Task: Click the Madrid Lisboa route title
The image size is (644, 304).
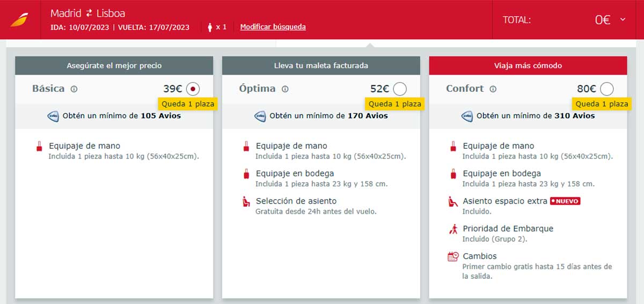Action: pyautogui.click(x=87, y=13)
